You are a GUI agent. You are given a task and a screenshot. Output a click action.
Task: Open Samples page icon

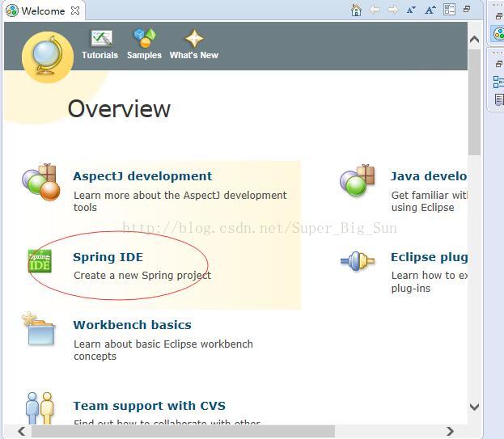coord(145,38)
